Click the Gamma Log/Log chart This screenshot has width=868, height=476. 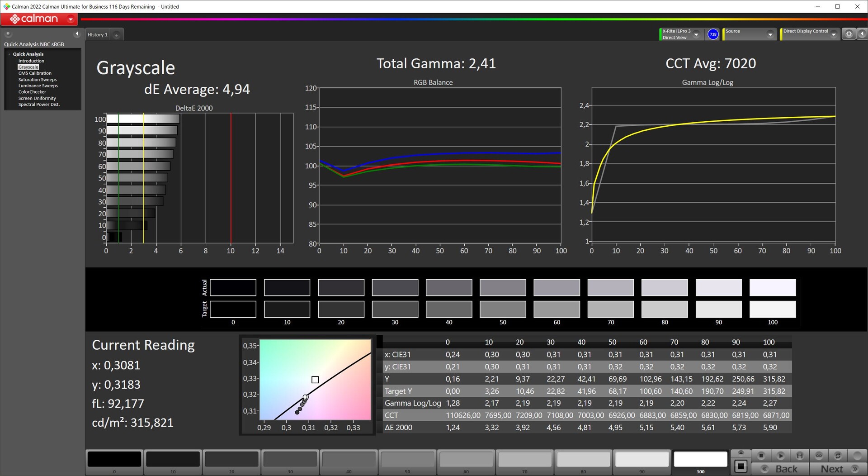tap(713, 164)
